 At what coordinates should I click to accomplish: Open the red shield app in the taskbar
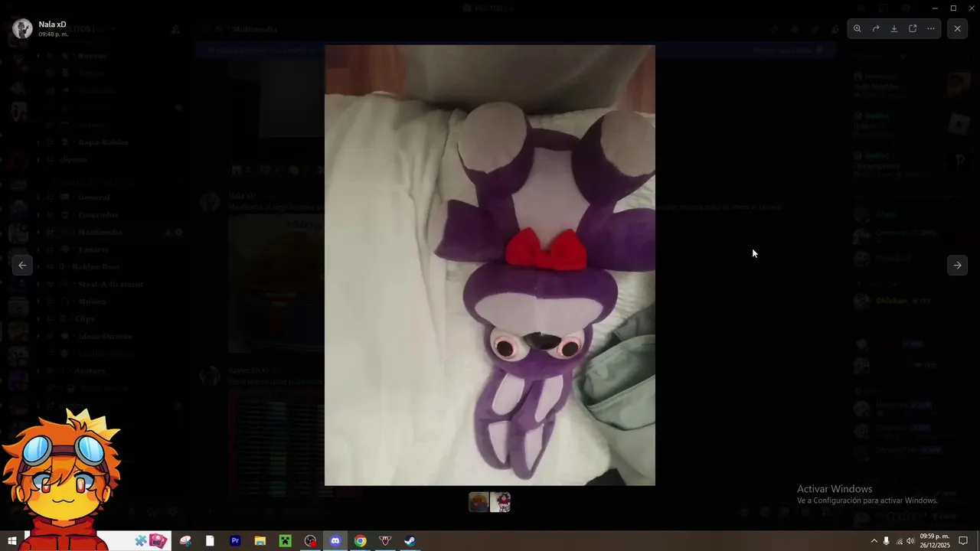tap(385, 541)
